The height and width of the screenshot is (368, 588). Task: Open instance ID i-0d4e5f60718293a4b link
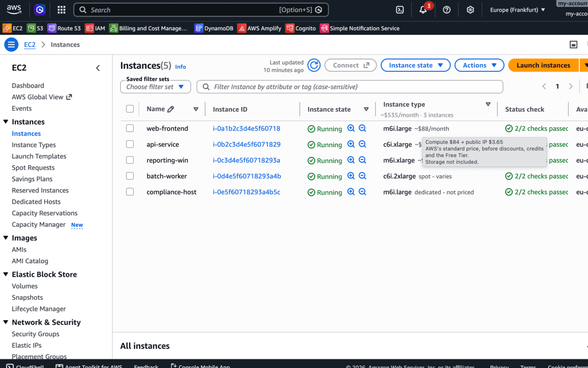(247, 176)
